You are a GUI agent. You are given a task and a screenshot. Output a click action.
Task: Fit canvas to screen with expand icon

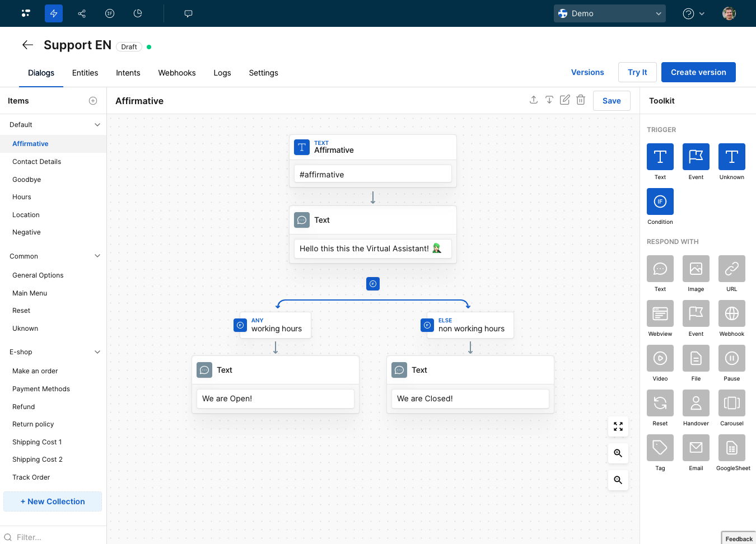[x=618, y=426]
